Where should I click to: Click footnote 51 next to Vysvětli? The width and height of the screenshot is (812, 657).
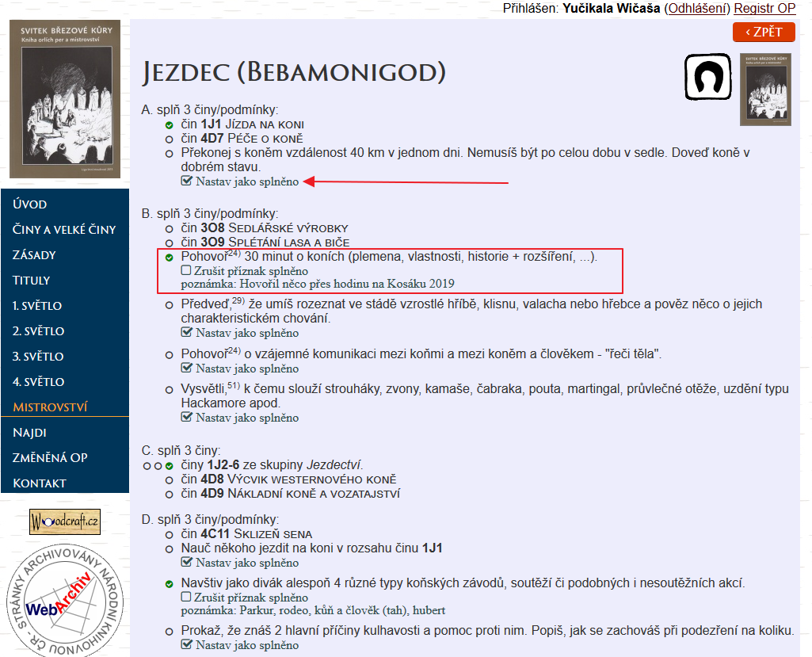pos(234,385)
